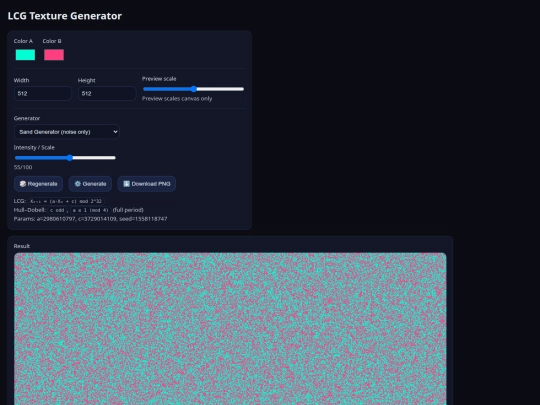This screenshot has width=540, height=405.
Task: Click the LCG formula text
Action: pos(66,201)
